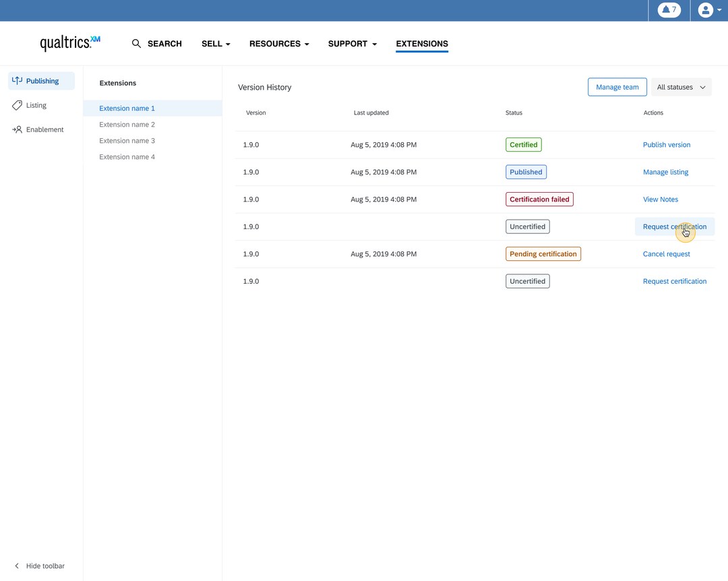Click version 1.9.0 in Certified row
Screen dimensions: 728x581
click(x=251, y=145)
